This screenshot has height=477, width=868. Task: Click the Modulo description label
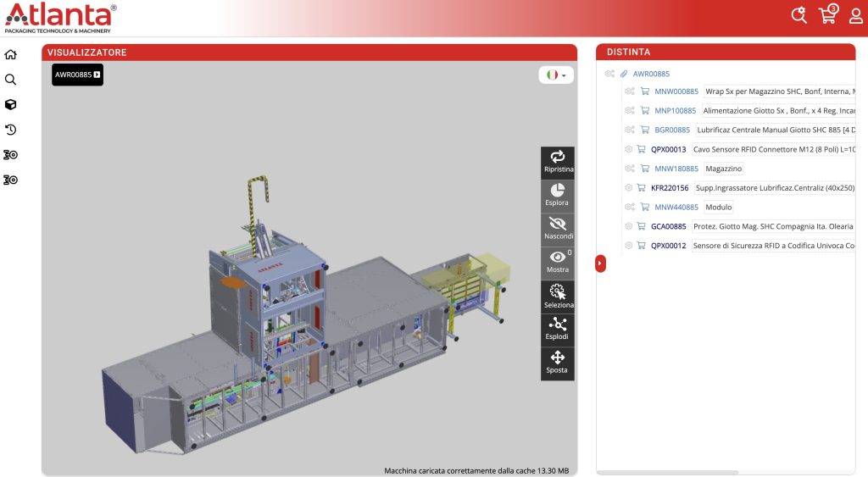[719, 207]
